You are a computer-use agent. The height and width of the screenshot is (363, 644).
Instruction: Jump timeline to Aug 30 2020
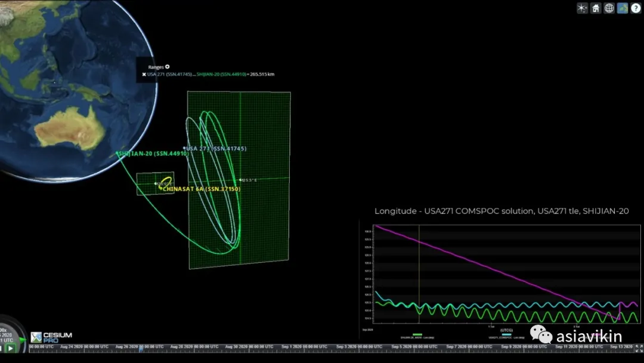(249, 347)
